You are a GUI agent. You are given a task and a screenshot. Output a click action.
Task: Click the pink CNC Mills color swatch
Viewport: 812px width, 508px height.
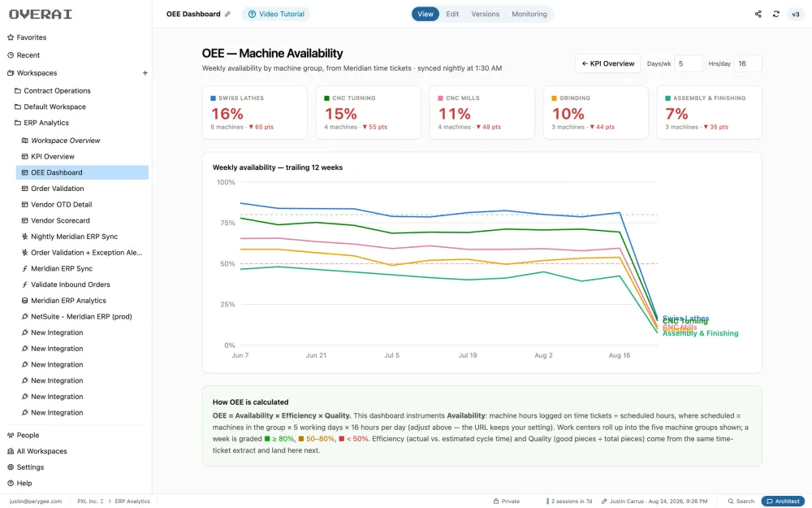coord(440,98)
